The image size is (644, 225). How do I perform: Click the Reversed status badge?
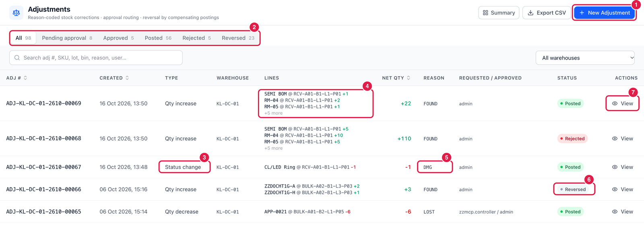tap(573, 190)
